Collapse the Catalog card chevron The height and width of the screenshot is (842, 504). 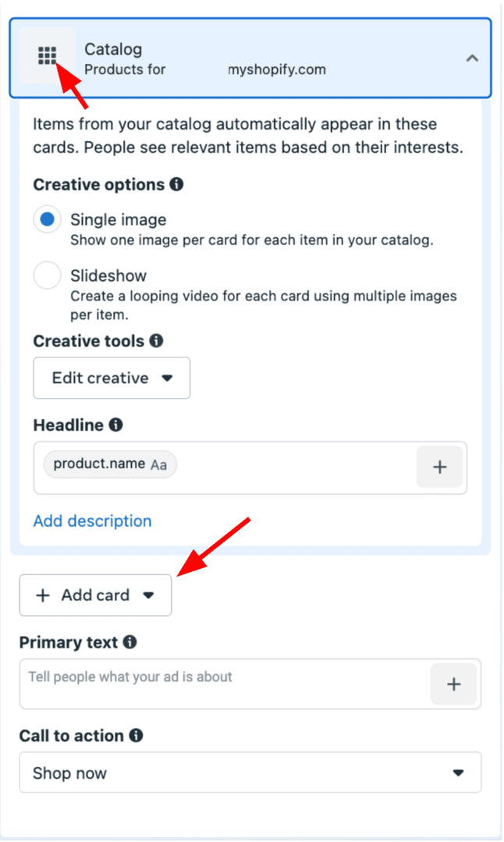point(472,58)
